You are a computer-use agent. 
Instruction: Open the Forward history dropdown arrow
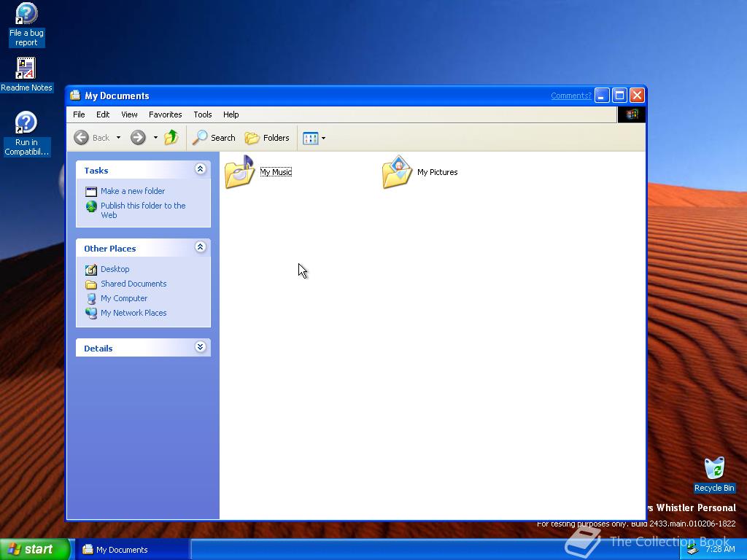155,138
